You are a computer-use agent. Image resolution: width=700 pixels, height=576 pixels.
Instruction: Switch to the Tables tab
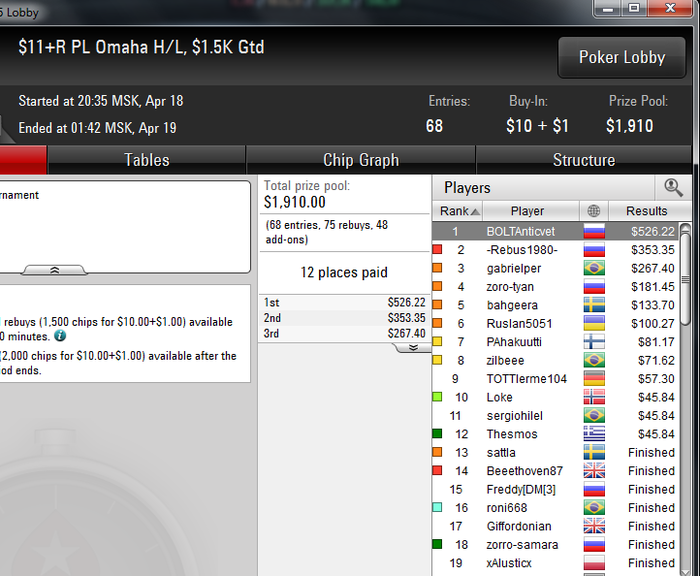click(x=146, y=160)
